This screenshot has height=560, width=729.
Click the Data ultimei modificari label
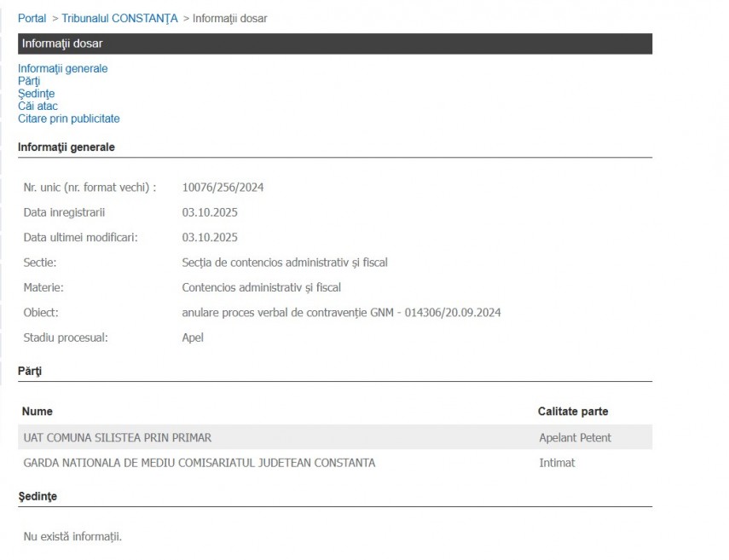coord(80,237)
